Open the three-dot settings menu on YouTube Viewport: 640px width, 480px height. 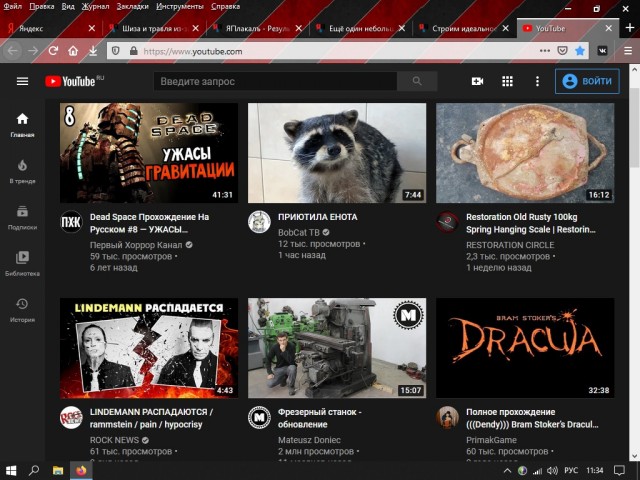tap(537, 81)
